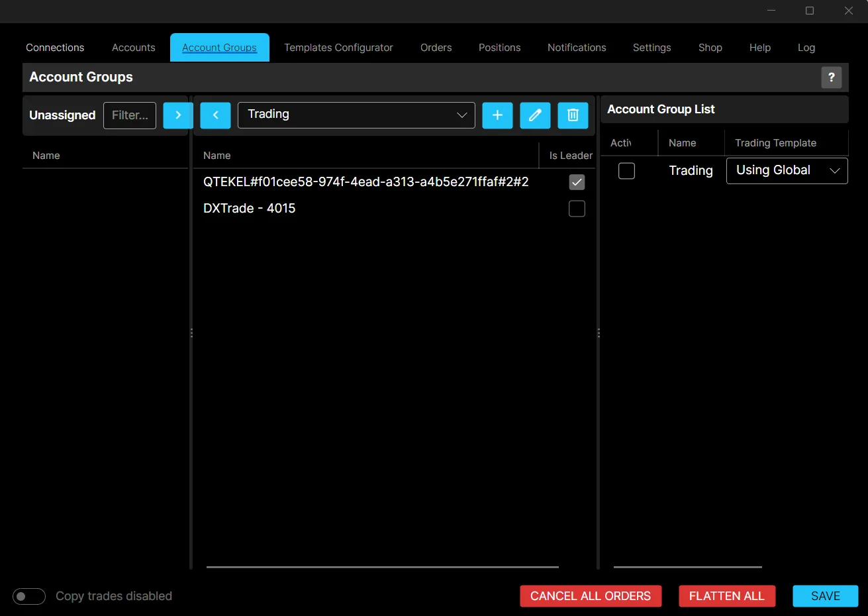Click the help question mark icon
Image resolution: width=868 pixels, height=616 pixels.
[832, 77]
